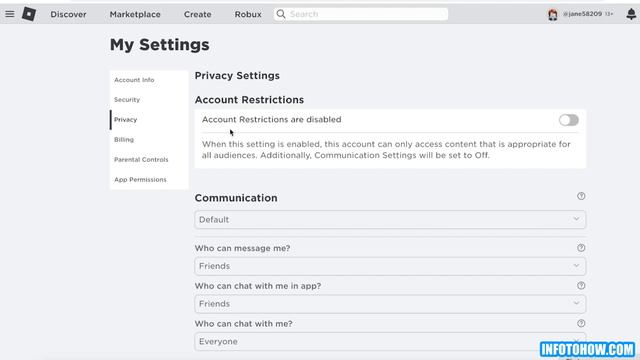Open the notifications bell
Viewport: 640px width, 360px height.
[631, 14]
